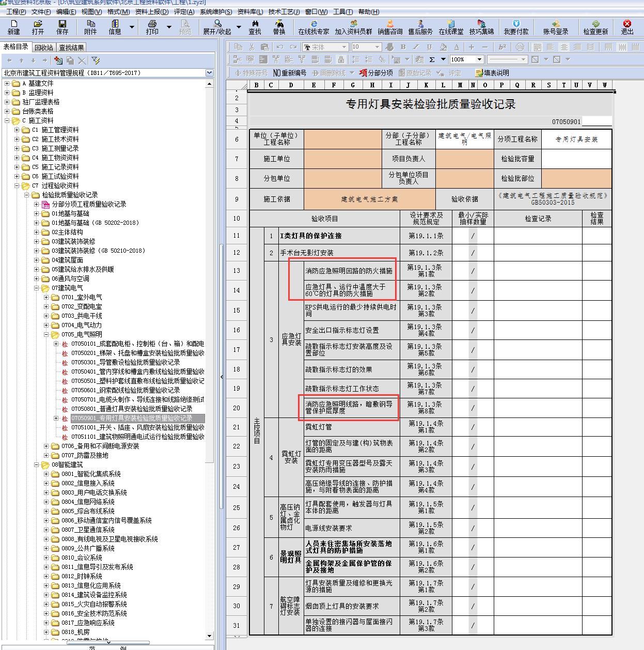Select 07050801_普通灯具安装 tree item
The height and width of the screenshot is (650, 644).
coord(132,409)
